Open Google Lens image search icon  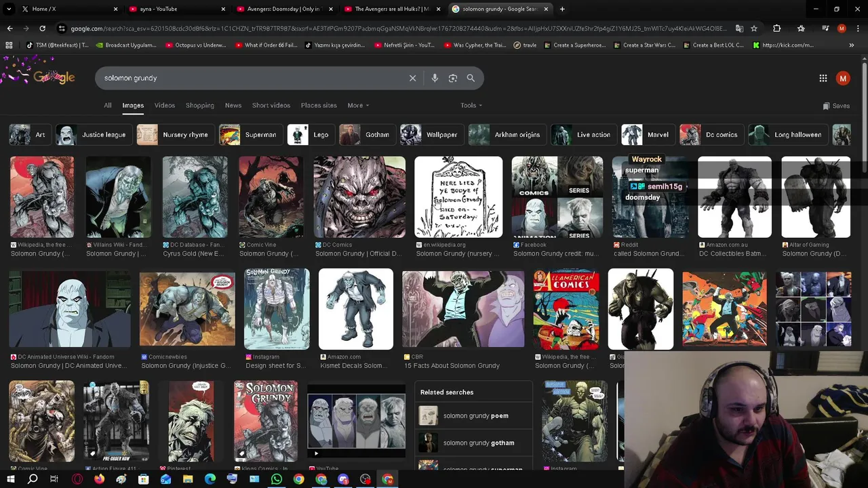click(453, 78)
